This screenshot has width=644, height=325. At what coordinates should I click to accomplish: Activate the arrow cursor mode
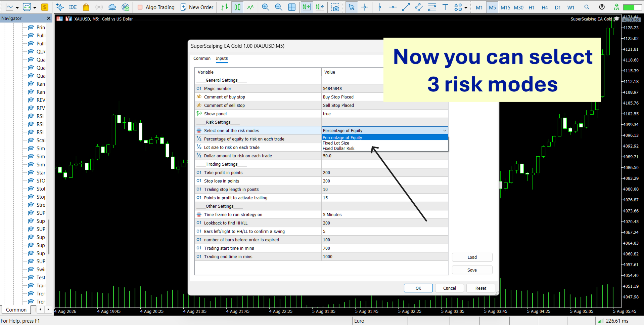tap(352, 7)
